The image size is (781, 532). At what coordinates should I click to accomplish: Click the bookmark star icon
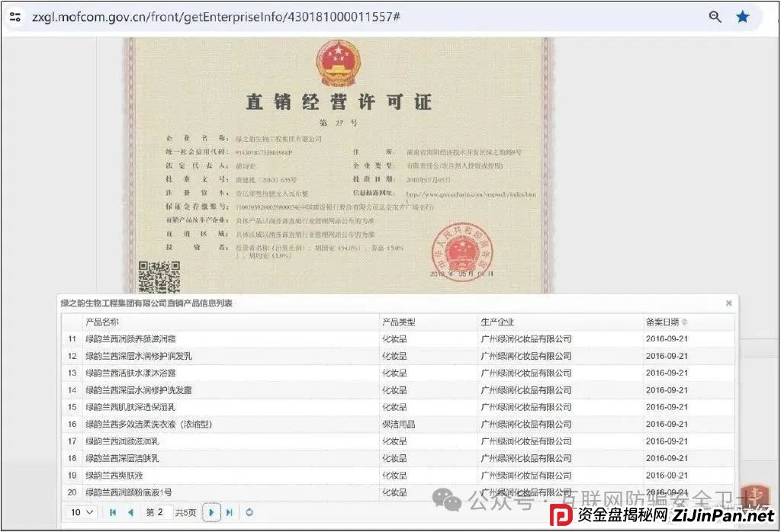click(743, 16)
